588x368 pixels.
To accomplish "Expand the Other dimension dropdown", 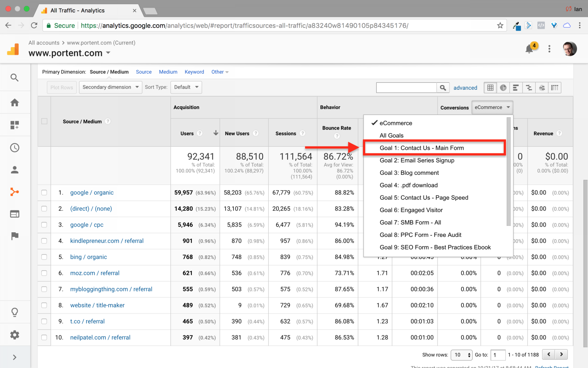I will (220, 72).
